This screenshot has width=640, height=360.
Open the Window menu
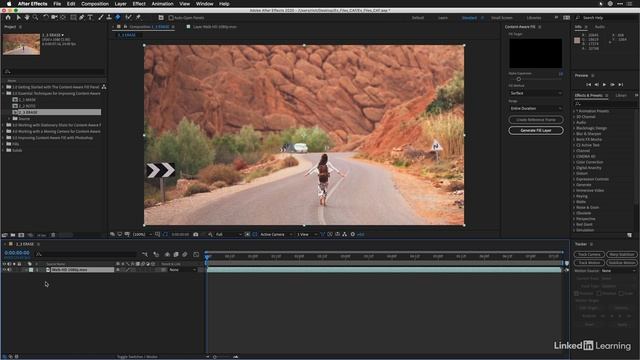click(x=204, y=4)
